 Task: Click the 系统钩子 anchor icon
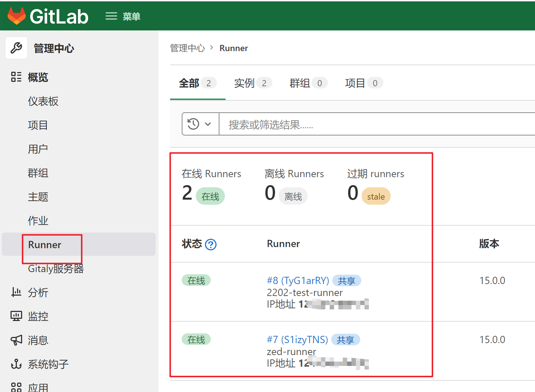[x=16, y=364]
